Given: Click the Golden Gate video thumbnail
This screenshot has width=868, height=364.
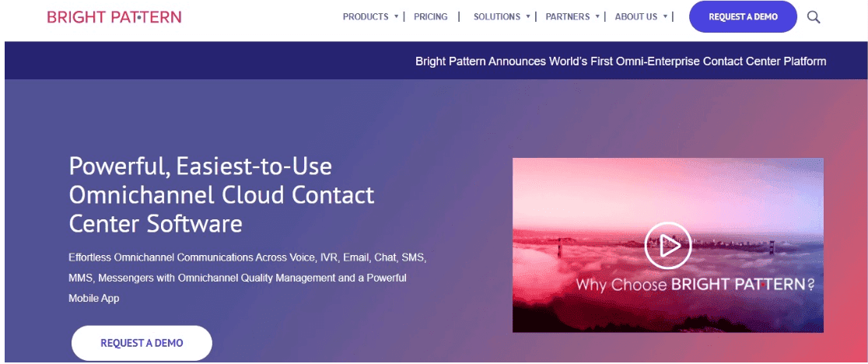Looking at the screenshot, I should 667,245.
